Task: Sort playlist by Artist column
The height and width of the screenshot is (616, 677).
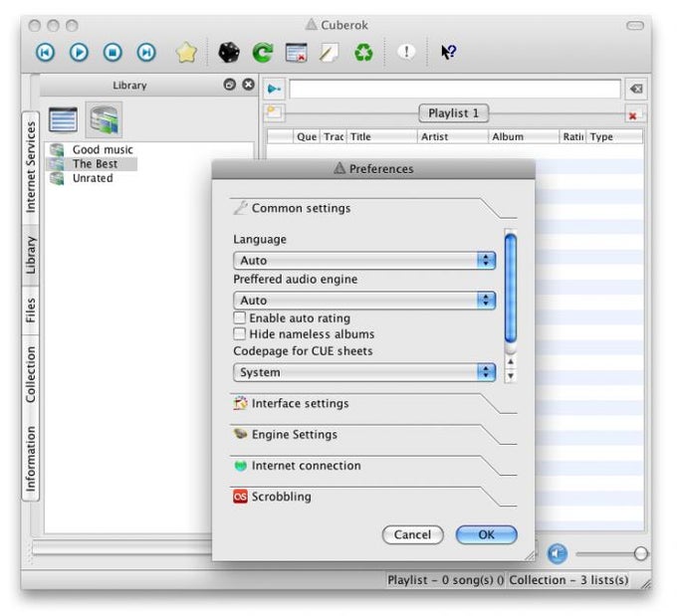Action: (452, 137)
